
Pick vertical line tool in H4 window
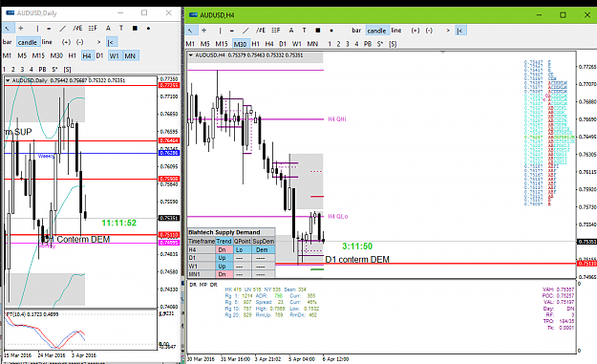(x=220, y=31)
